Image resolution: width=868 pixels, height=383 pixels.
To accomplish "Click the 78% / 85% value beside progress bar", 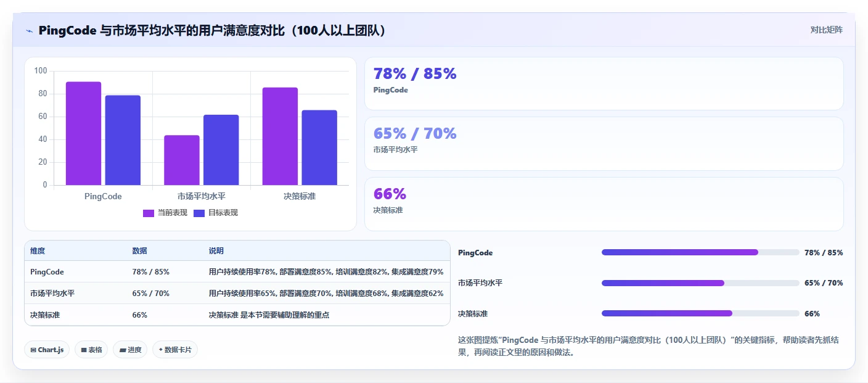I will (824, 253).
